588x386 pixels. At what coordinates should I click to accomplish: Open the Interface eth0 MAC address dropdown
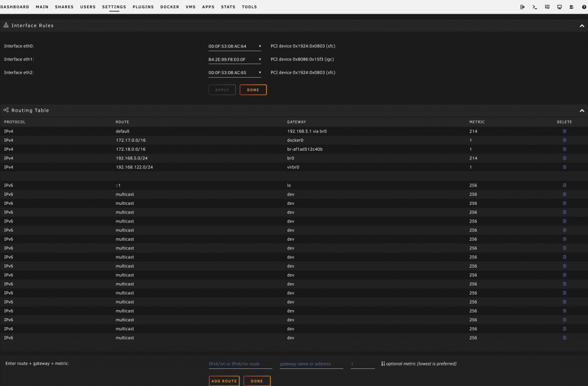pyautogui.click(x=235, y=46)
